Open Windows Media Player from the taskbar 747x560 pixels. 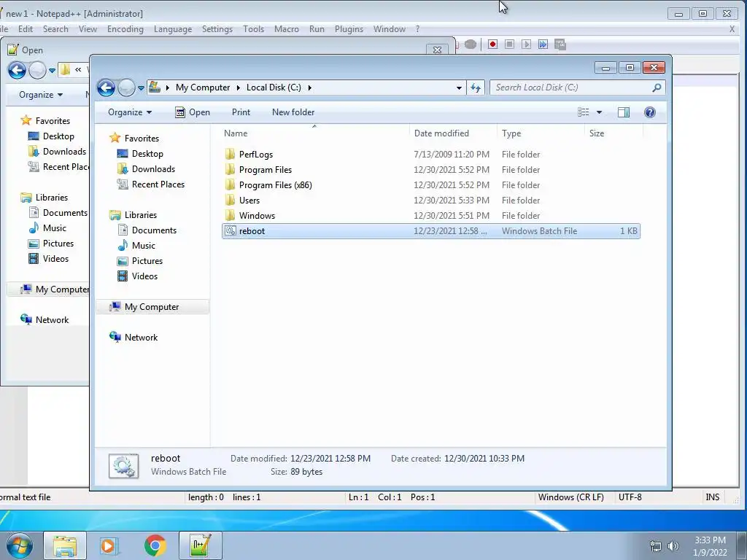tap(109, 545)
